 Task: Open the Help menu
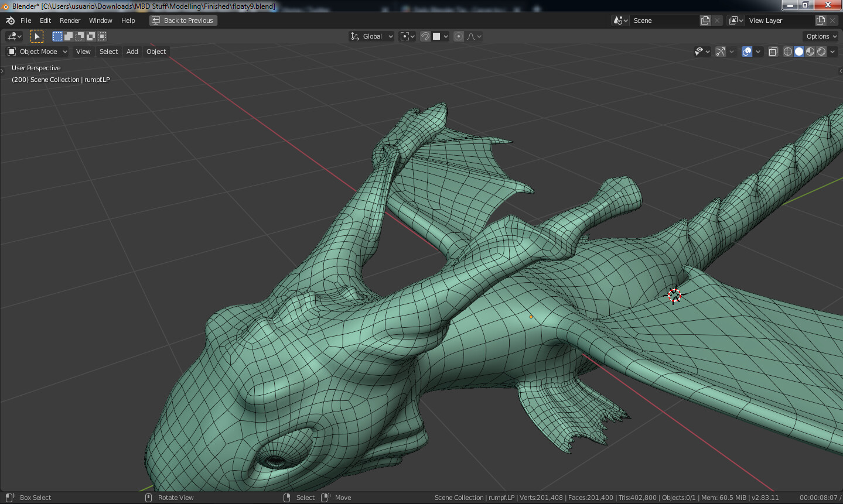[128, 20]
